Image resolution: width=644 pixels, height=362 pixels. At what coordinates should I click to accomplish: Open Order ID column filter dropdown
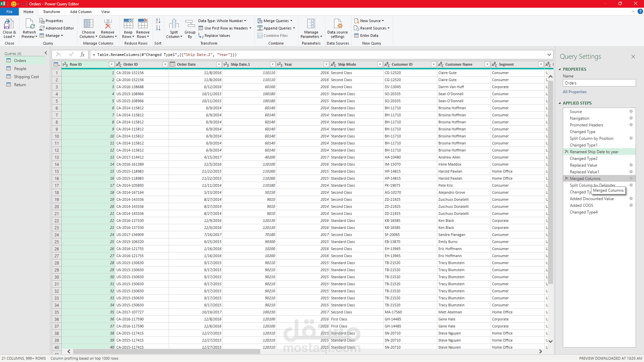click(x=165, y=64)
